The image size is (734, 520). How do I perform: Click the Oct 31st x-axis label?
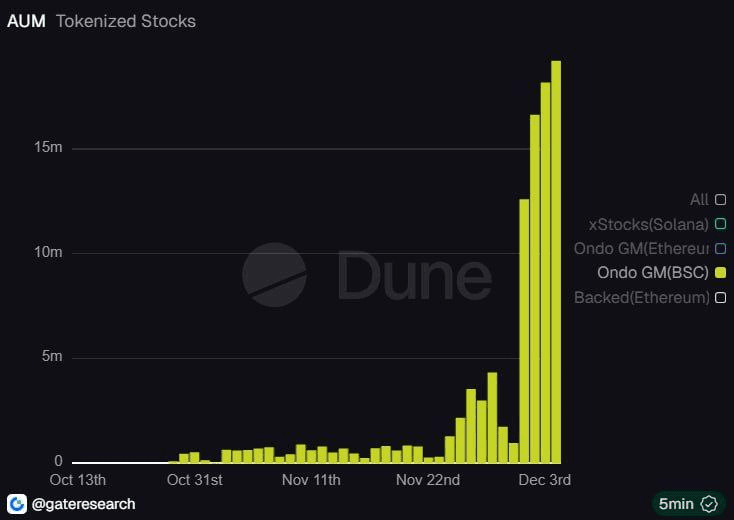point(195,480)
